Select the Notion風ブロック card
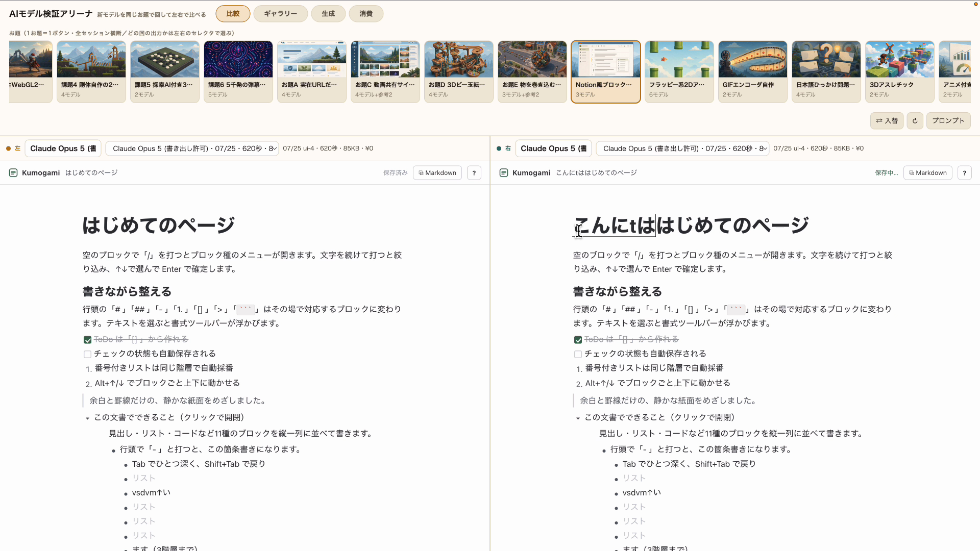 tap(606, 72)
